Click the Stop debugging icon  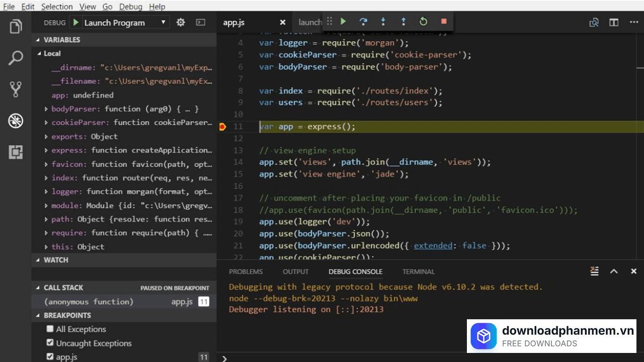point(443,22)
